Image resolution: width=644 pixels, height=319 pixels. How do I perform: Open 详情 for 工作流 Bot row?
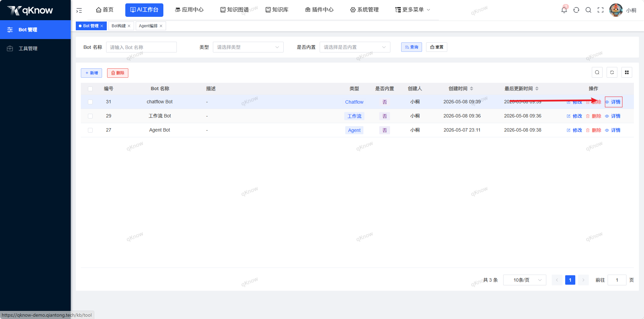click(613, 116)
